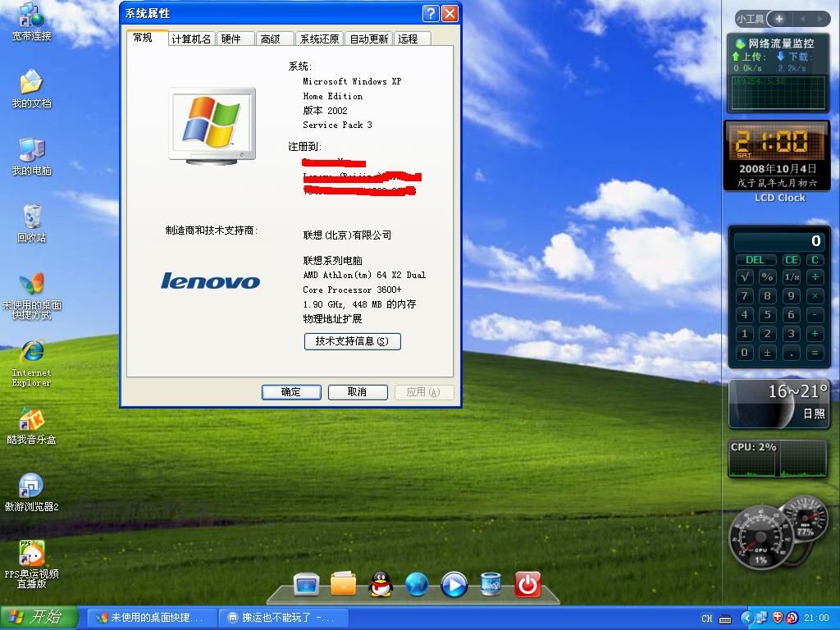Click the 技术支持信息 button
Viewport: 840px width, 630px height.
(352, 341)
